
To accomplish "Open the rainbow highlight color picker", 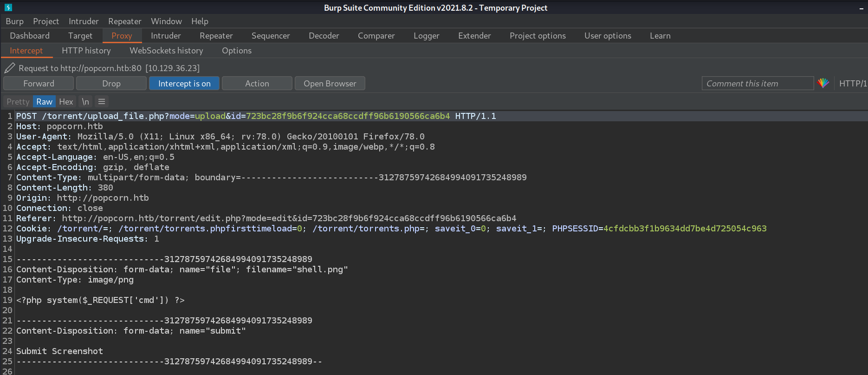I will 823,83.
